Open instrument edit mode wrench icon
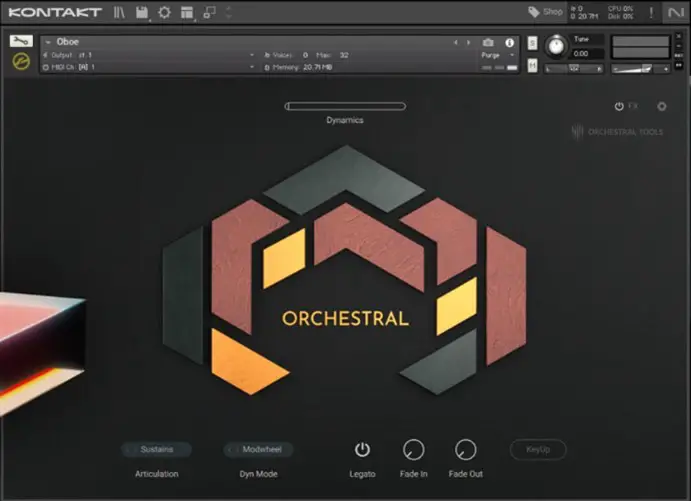This screenshot has height=501, width=691. coord(21,41)
